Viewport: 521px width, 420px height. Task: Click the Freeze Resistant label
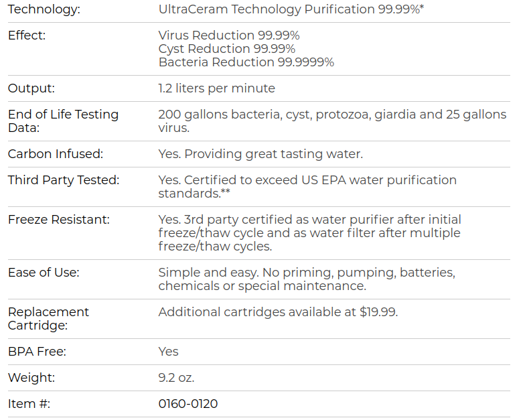pos(59,220)
